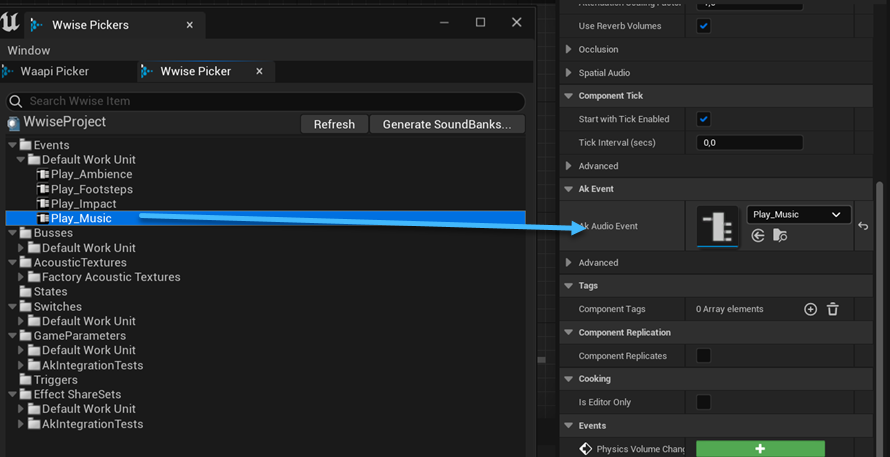This screenshot has width=890, height=457.
Task: Toggle Start with Tick Enabled checkbox
Action: 704,119
